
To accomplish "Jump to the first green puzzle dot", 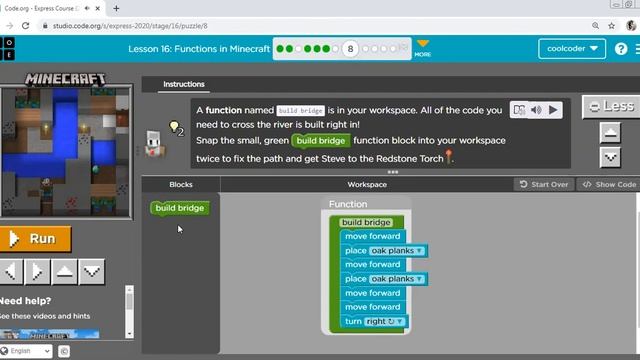I will click(280, 49).
